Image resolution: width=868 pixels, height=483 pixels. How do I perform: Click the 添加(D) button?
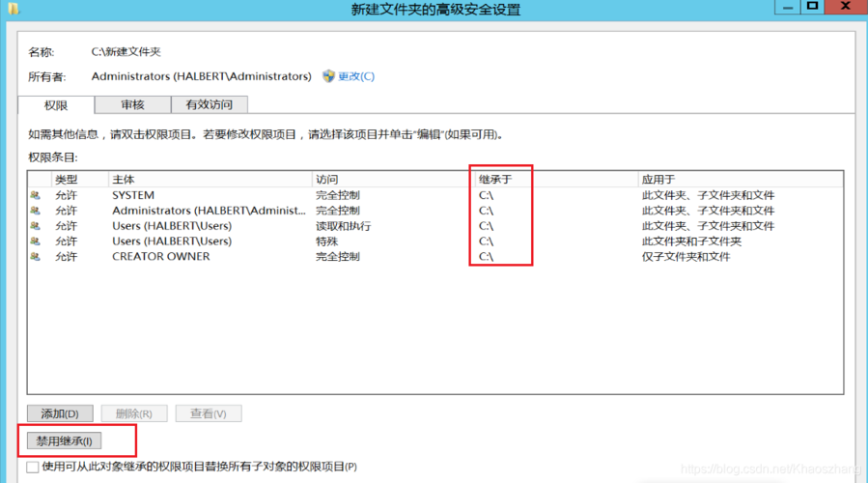pos(60,413)
